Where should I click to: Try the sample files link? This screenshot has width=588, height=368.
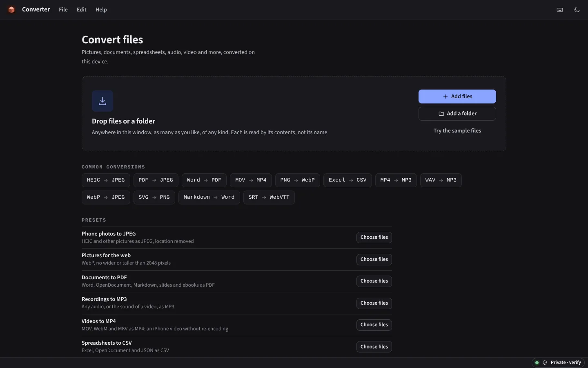click(457, 131)
